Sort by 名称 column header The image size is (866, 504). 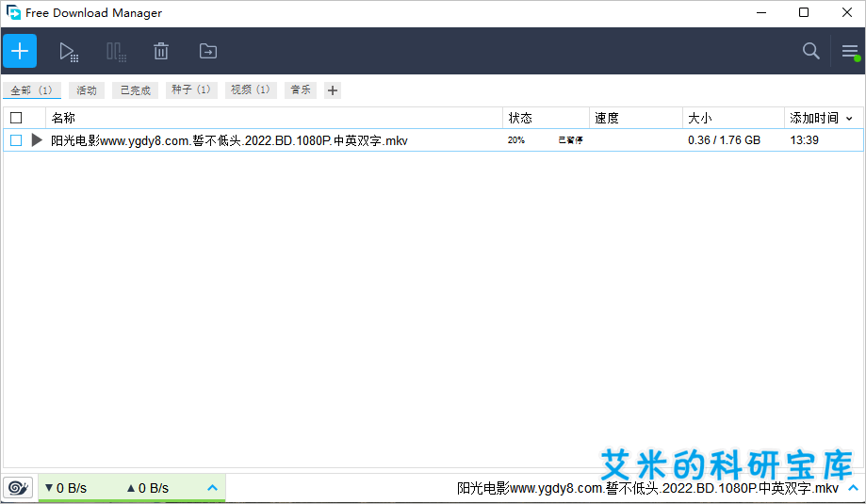[x=274, y=118]
